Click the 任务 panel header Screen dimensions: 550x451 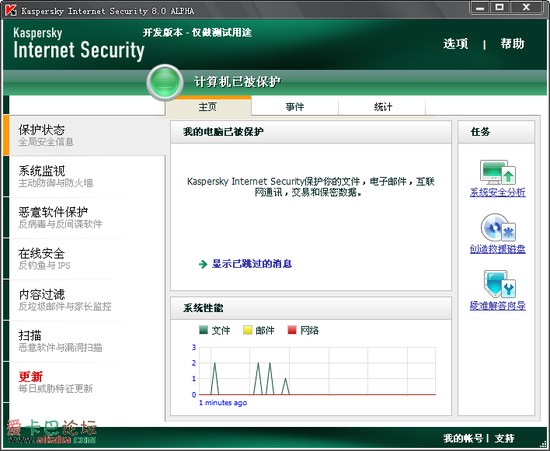pyautogui.click(x=496, y=132)
